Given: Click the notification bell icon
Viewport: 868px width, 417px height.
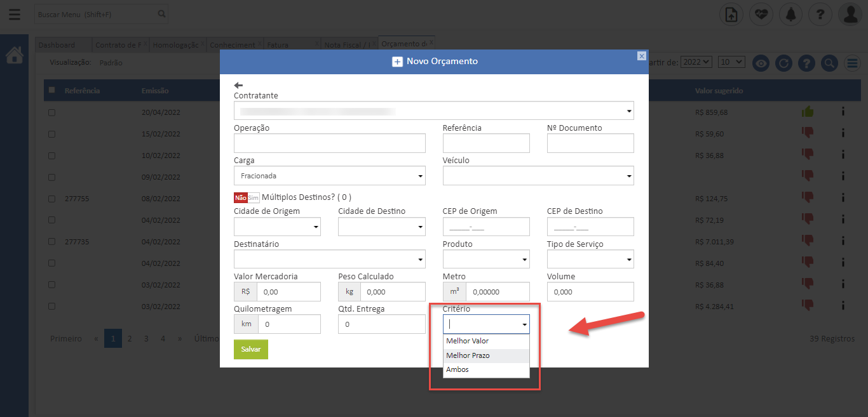Looking at the screenshot, I should click(x=790, y=15).
